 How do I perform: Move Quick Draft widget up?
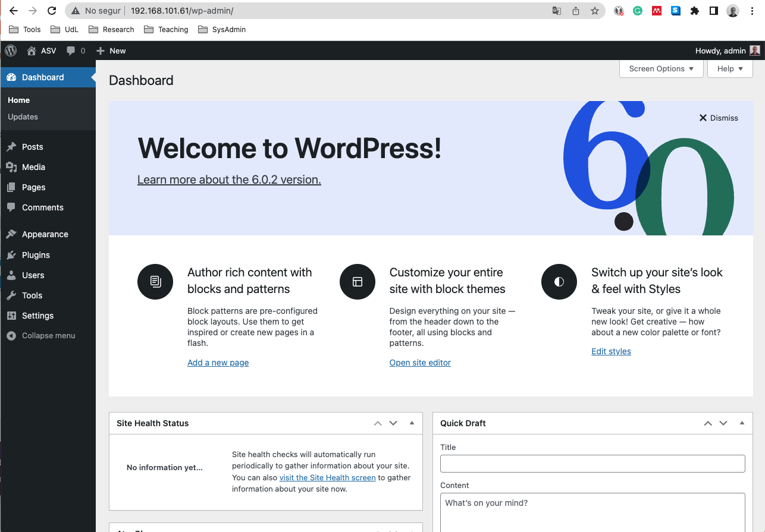708,423
